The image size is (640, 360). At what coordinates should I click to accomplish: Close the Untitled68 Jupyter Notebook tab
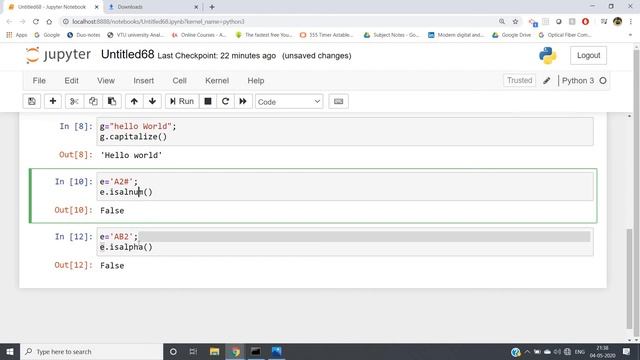pyautogui.click(x=97, y=7)
